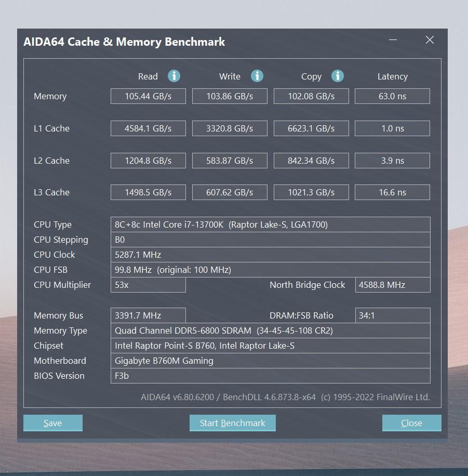Click the Memory Bus value 3391.7 MHz
The image size is (468, 476).
[x=148, y=315]
